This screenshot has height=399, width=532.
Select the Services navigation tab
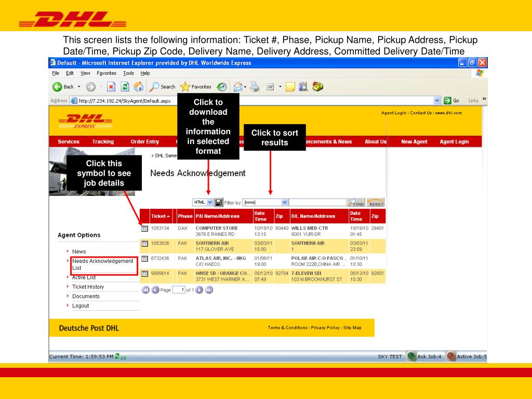[x=69, y=142]
